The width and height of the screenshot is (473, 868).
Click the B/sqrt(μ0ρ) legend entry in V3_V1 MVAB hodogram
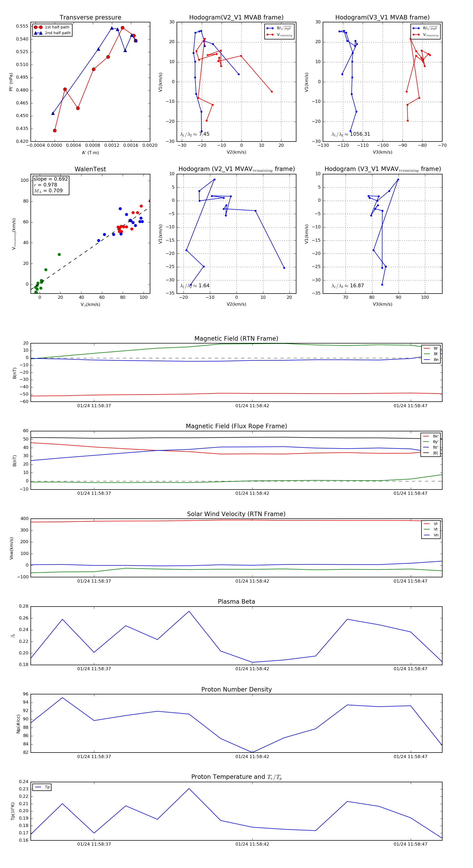click(x=425, y=28)
